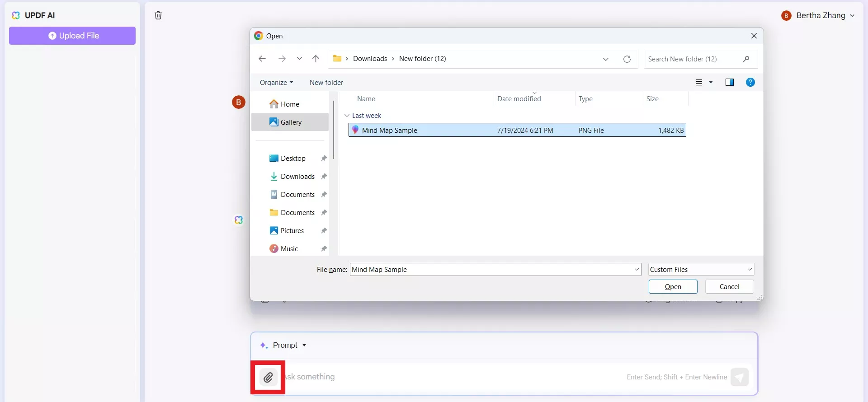868x402 pixels.
Task: Expand the Custom Files type dropdown
Action: (701, 270)
